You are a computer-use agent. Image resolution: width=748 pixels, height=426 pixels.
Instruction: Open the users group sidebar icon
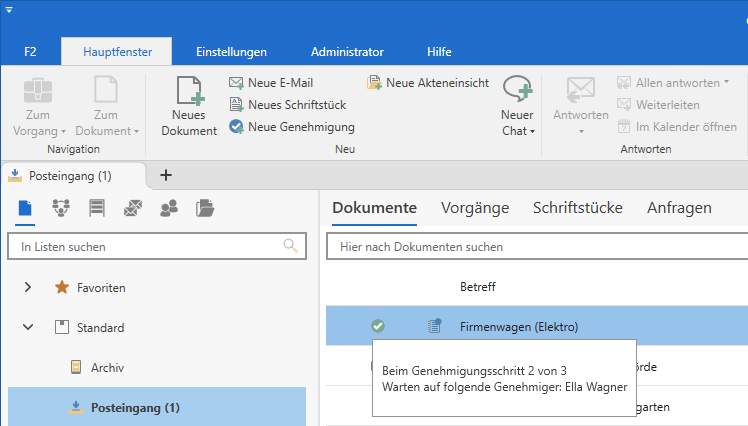pos(169,208)
